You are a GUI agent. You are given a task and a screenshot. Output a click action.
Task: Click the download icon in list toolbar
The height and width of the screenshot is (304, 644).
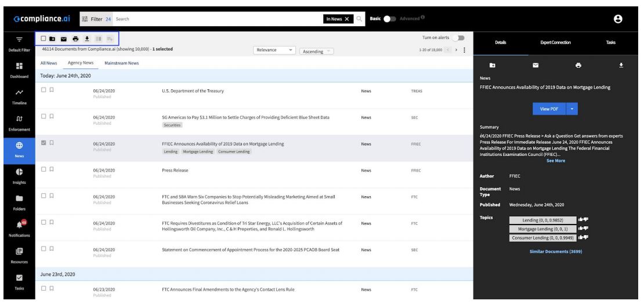pos(86,39)
